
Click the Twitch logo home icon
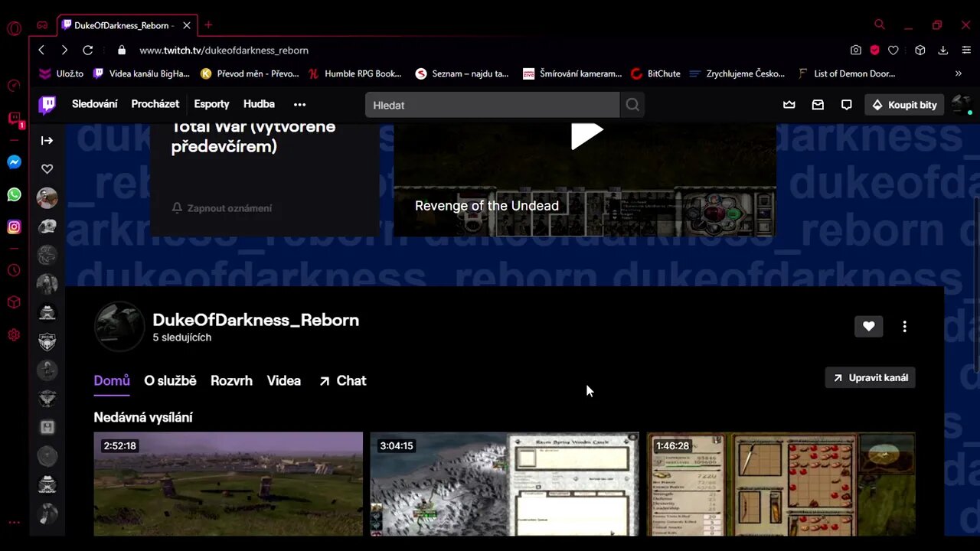point(47,105)
